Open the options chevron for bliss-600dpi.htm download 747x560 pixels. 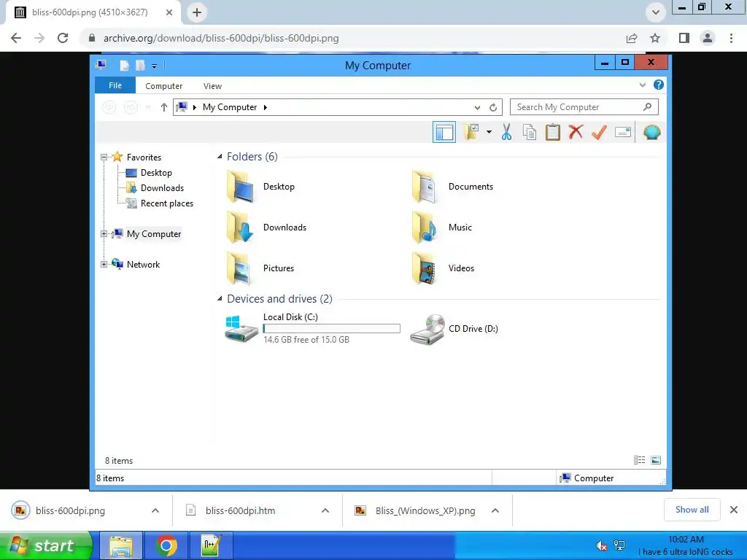point(325,510)
